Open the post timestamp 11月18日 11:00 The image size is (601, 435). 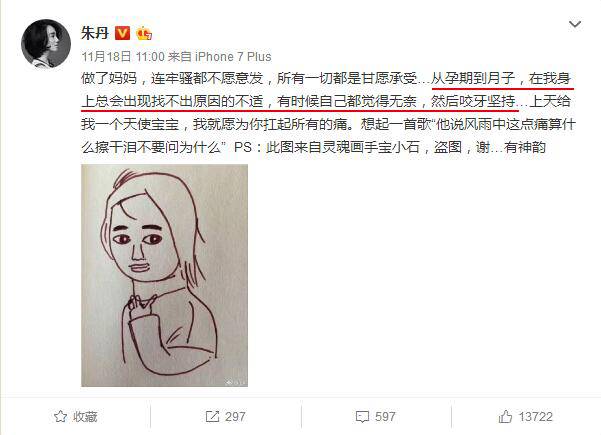pyautogui.click(x=123, y=57)
